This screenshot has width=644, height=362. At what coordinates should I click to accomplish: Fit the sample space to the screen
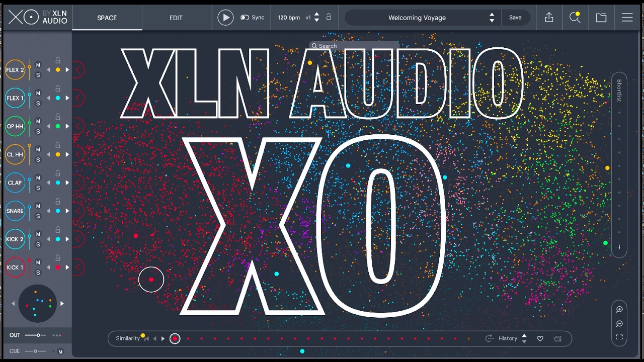click(619, 337)
